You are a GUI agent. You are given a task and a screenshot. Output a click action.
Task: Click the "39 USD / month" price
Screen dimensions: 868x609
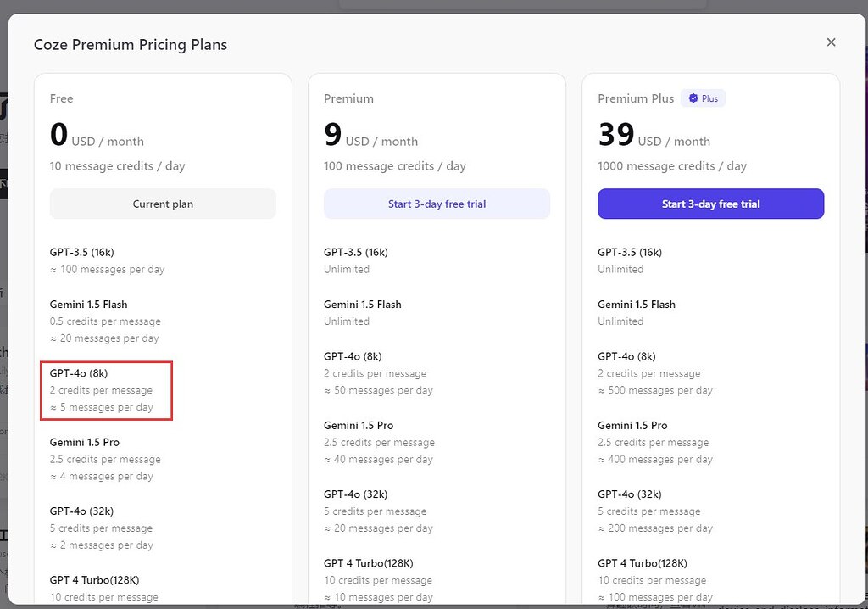click(654, 135)
